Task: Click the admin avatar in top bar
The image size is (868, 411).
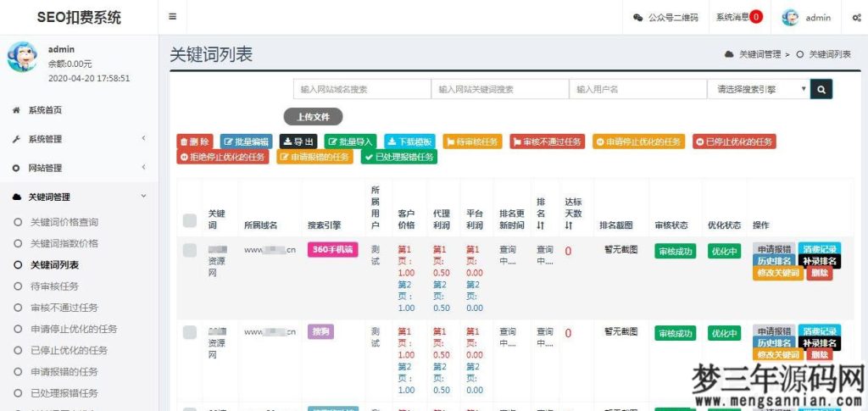Action: click(790, 17)
